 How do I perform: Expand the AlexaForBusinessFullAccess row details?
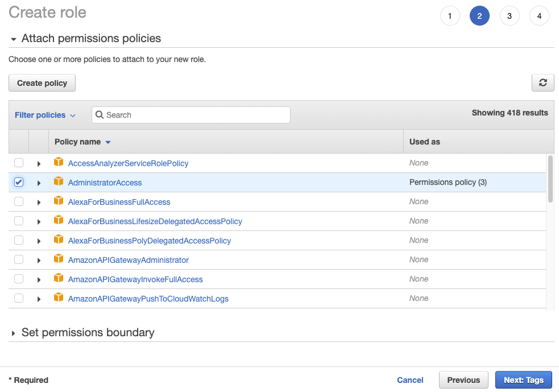tap(39, 202)
